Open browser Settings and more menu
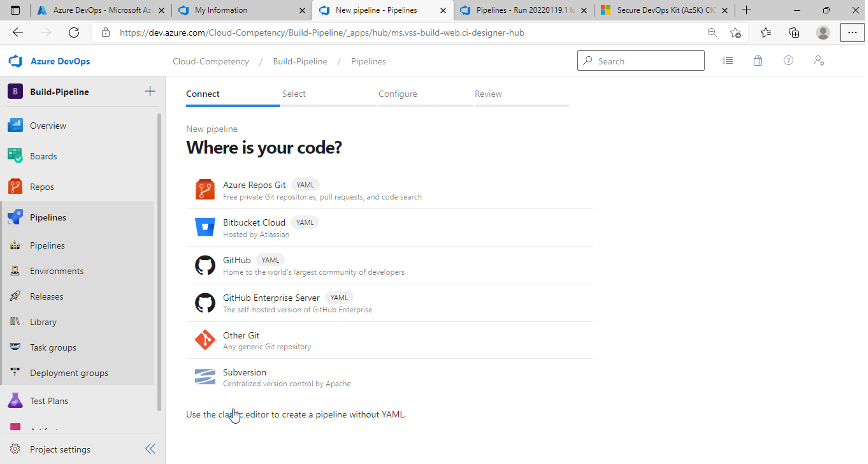Screen dimensions: 868x464 pos(852,33)
